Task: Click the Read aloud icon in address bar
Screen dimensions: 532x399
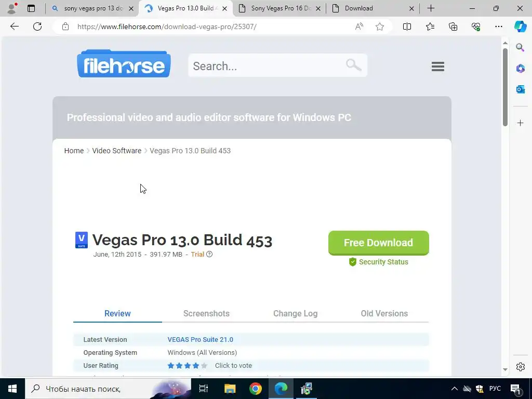Action: 359,26
